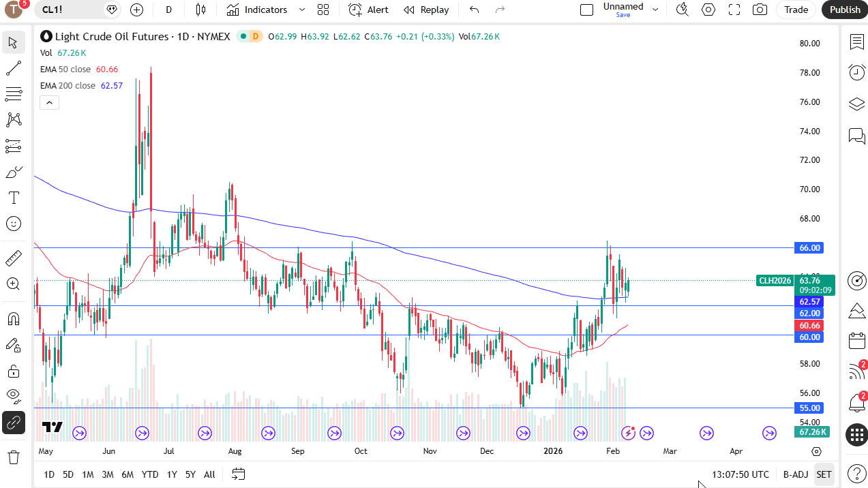This screenshot has height=488, width=868.
Task: Toggle hide all drawings eye icon
Action: pyautogui.click(x=13, y=397)
